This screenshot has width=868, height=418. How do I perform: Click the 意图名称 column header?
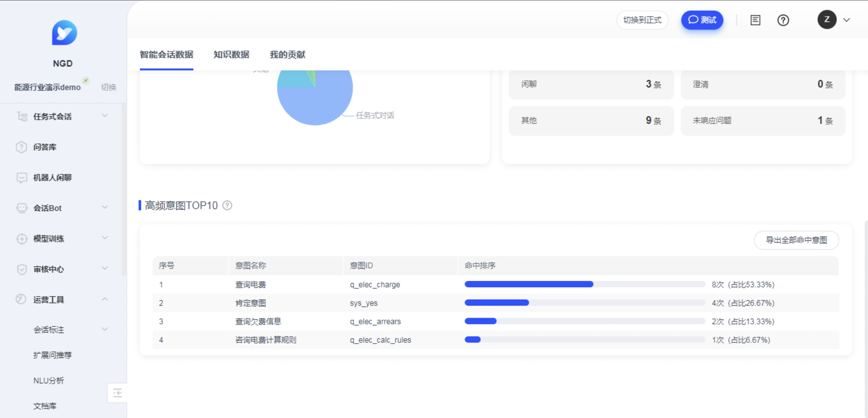[251, 266]
